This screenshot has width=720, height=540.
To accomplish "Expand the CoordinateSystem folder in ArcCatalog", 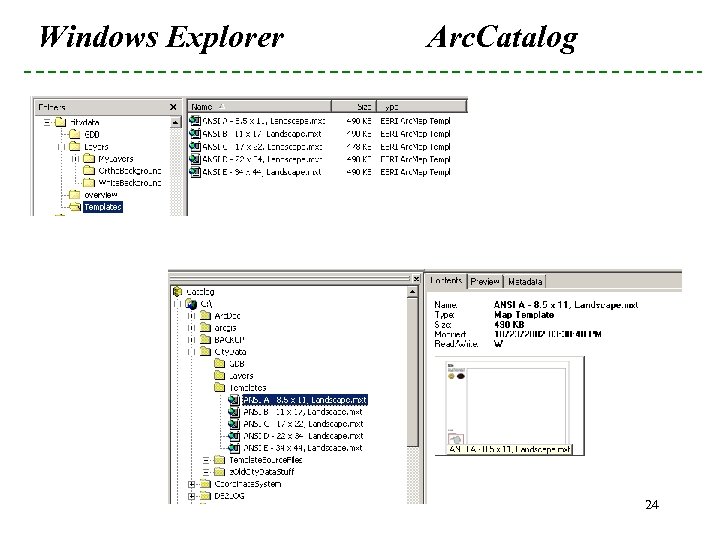I will (x=191, y=484).
